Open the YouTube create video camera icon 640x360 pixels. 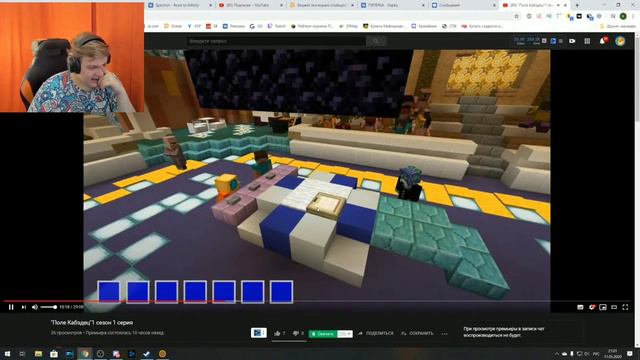click(572, 41)
